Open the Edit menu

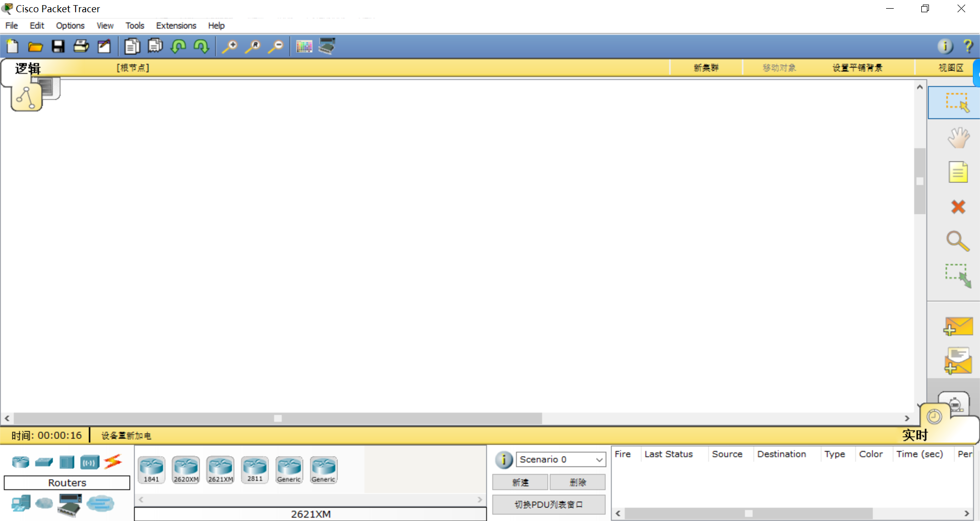(37, 26)
